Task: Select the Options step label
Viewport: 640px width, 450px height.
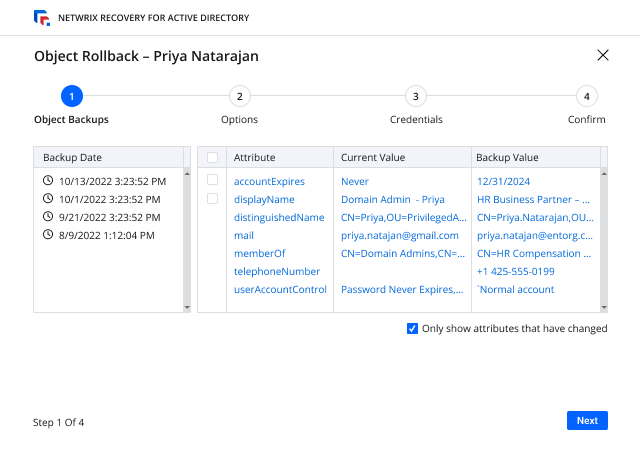Action: pos(239,119)
